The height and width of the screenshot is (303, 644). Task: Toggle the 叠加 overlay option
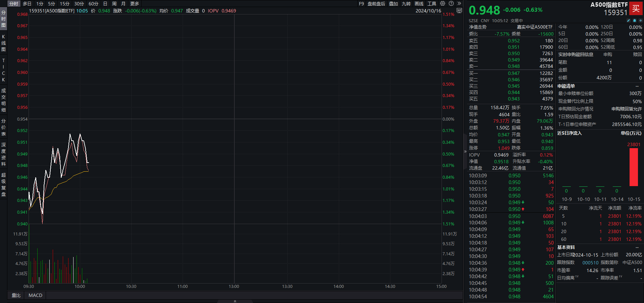pyautogui.click(x=394, y=4)
